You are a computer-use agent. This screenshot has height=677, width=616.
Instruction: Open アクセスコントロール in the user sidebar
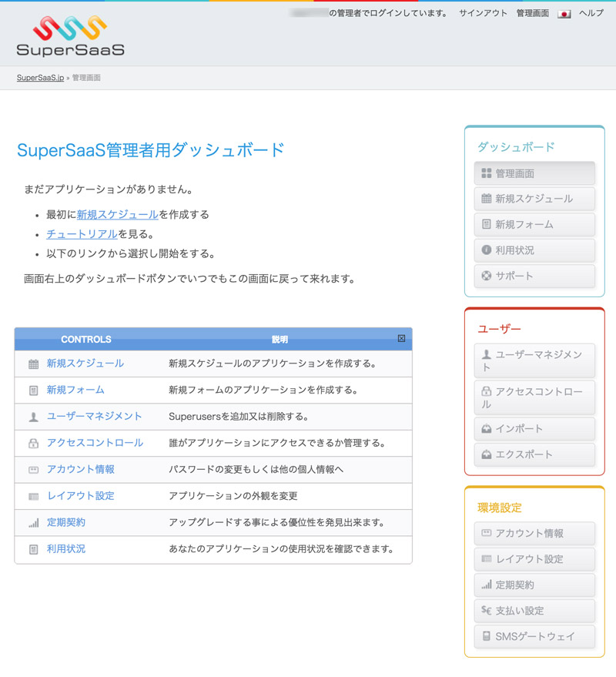(x=534, y=397)
